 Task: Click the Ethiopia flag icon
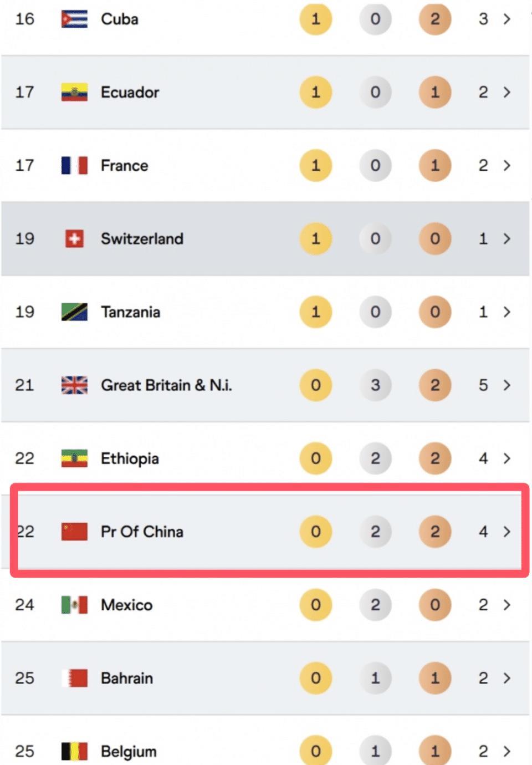pos(74,458)
